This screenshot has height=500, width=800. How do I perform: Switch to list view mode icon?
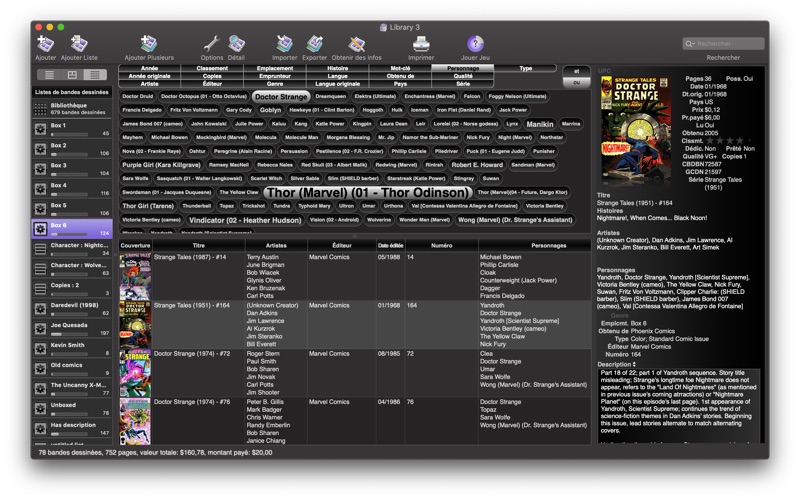tap(49, 75)
